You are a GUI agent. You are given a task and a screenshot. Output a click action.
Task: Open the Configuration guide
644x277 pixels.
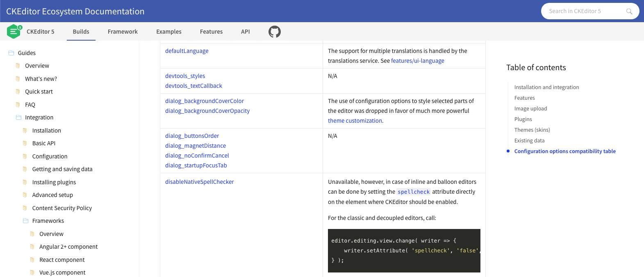click(50, 156)
